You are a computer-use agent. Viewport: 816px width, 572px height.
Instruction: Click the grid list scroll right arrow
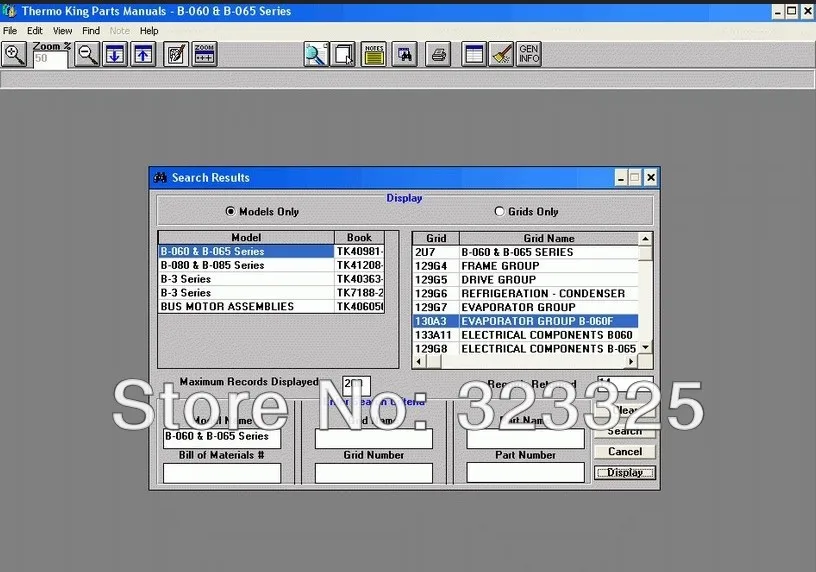click(631, 362)
